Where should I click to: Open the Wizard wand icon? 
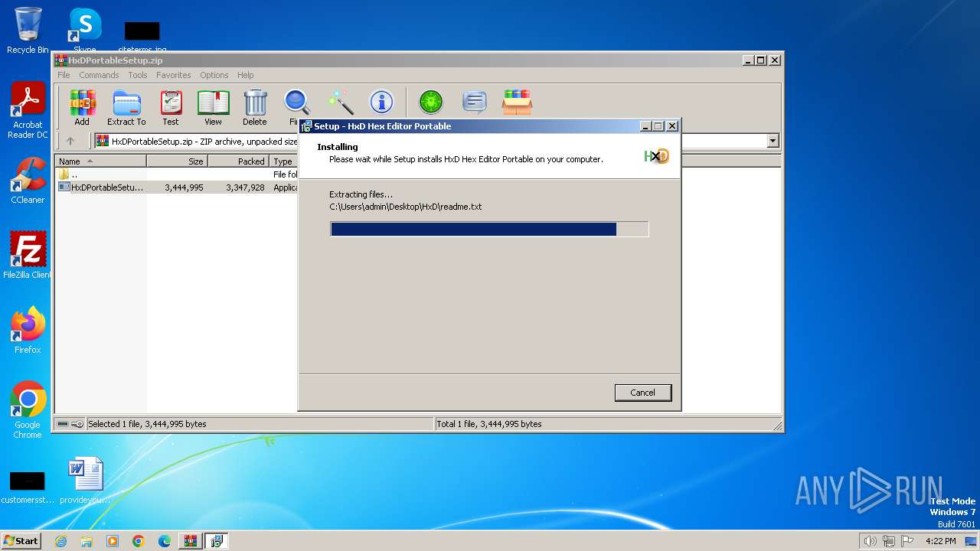tap(340, 102)
